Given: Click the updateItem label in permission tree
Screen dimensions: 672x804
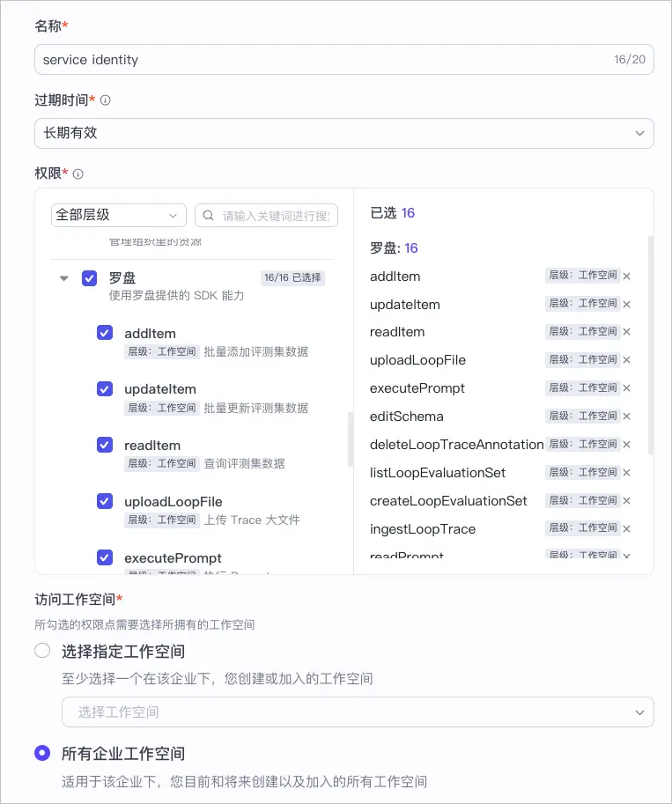Looking at the screenshot, I should point(160,389).
